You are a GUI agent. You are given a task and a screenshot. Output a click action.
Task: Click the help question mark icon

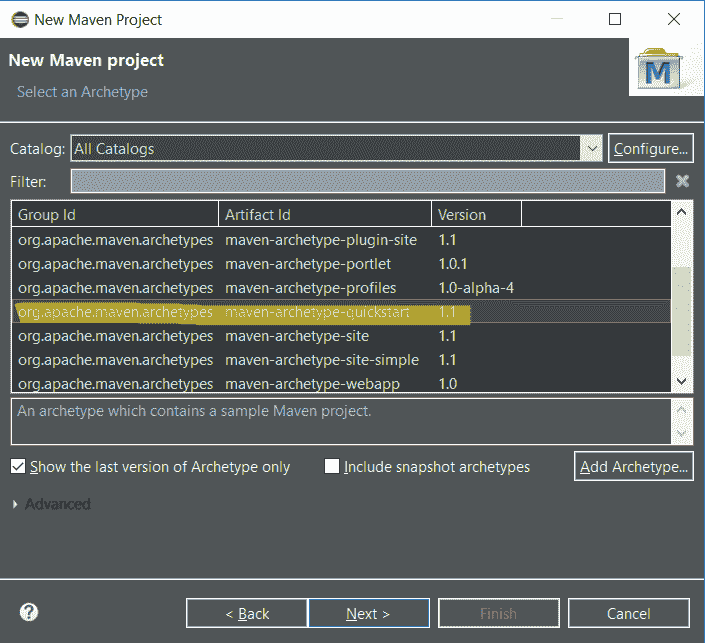point(29,612)
